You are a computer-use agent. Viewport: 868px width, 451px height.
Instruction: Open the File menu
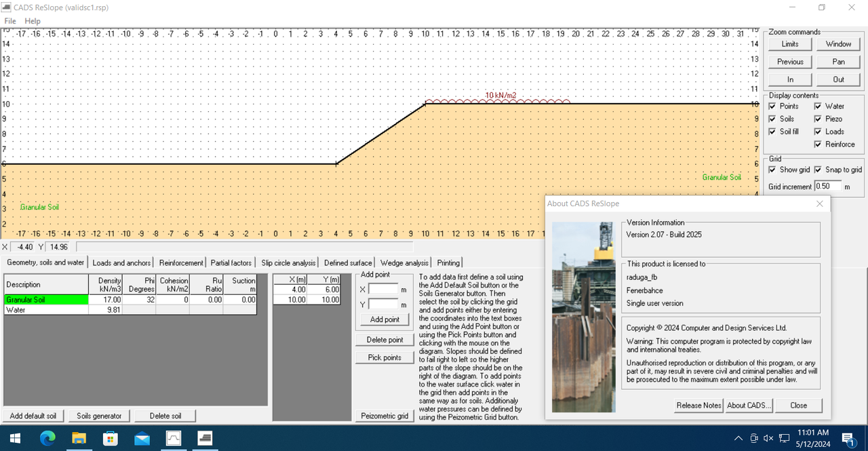[x=10, y=21]
